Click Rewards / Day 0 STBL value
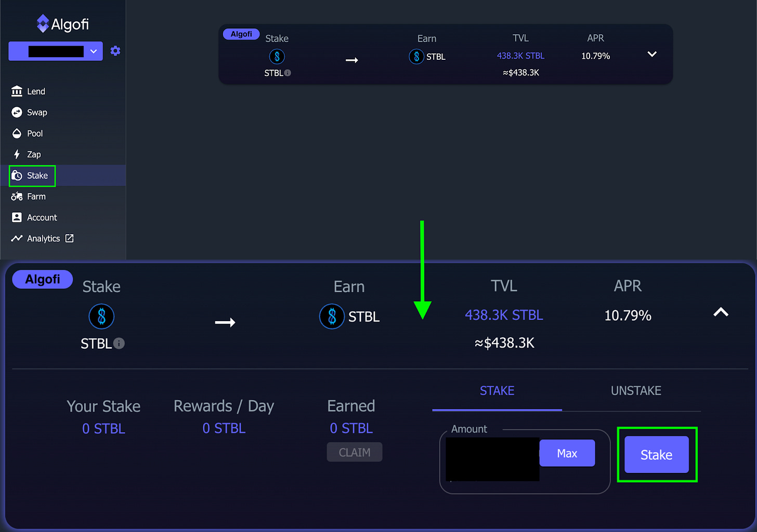This screenshot has width=757, height=532. [224, 428]
